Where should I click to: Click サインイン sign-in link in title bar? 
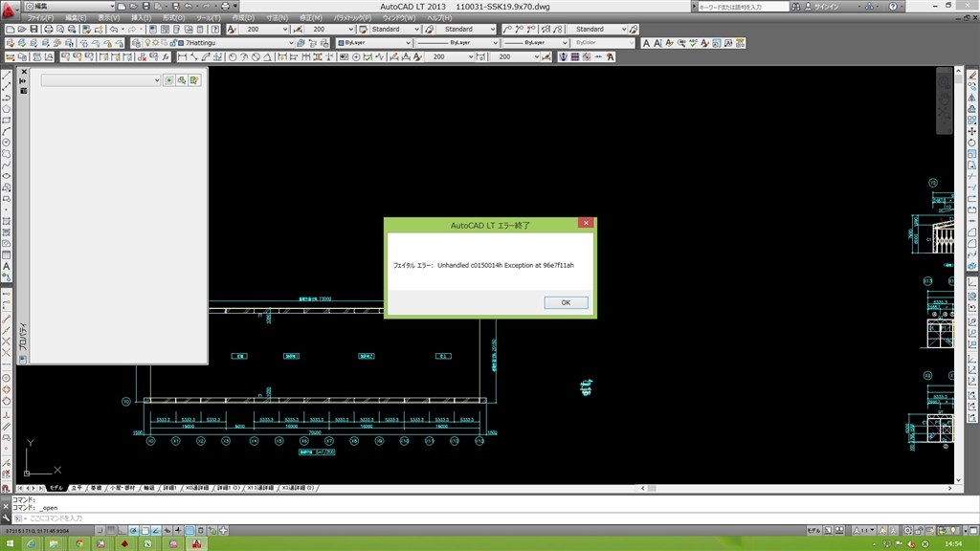click(x=826, y=7)
